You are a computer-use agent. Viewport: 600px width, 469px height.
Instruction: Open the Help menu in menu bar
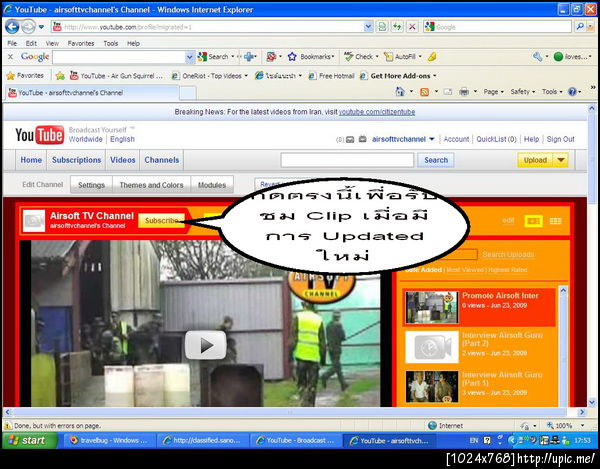(134, 43)
